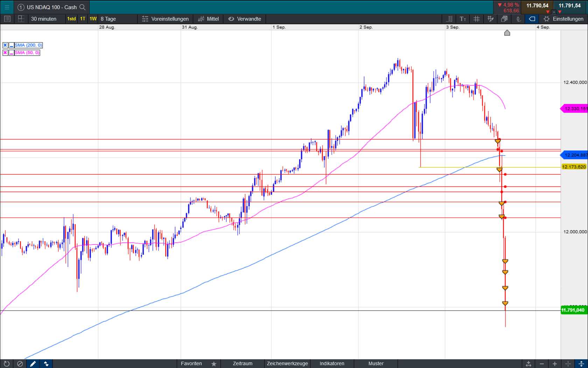The height and width of the screenshot is (368, 588).
Task: Click the home marker above the chart
Action: pos(507,33)
